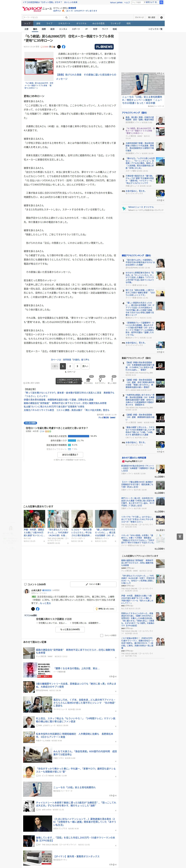Select the エキスパート navigation tab
The width and height of the screenshot is (186, 868).
[x=64, y=23]
